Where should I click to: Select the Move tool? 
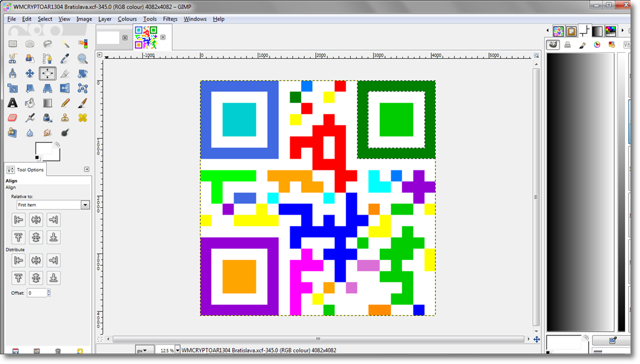[x=30, y=73]
